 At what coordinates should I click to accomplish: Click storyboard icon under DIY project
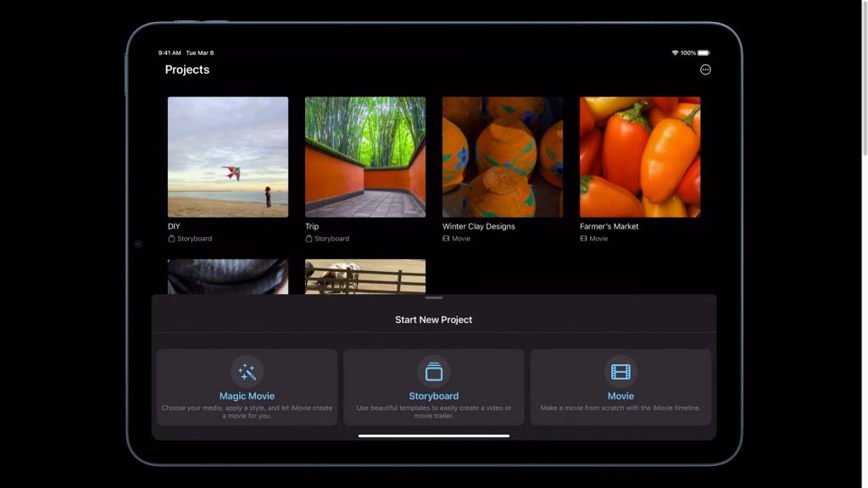[x=171, y=239]
